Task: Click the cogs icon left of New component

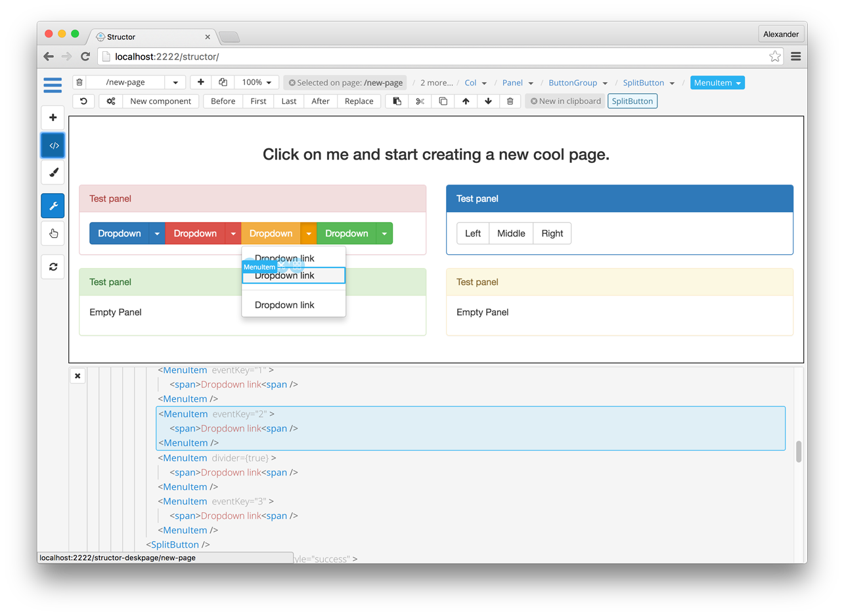Action: pyautogui.click(x=111, y=101)
